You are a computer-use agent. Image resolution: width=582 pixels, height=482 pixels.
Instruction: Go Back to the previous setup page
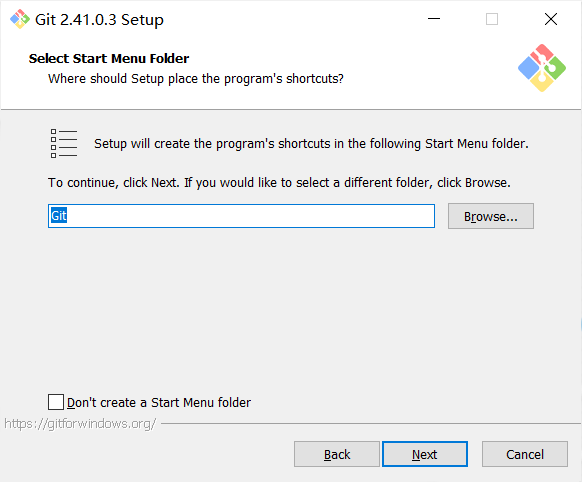click(337, 454)
